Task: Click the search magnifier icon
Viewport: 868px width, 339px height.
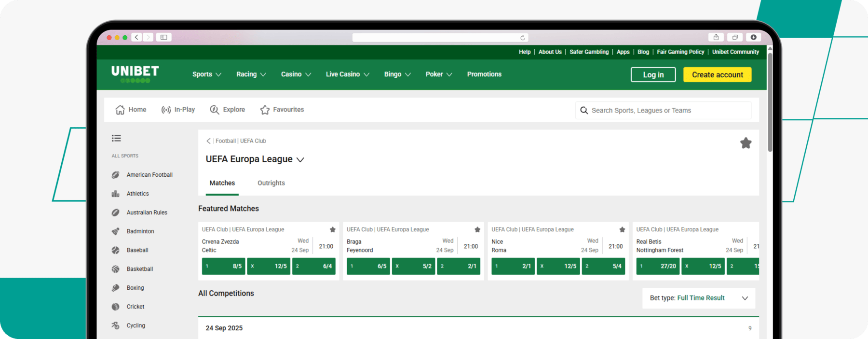Action: point(584,111)
